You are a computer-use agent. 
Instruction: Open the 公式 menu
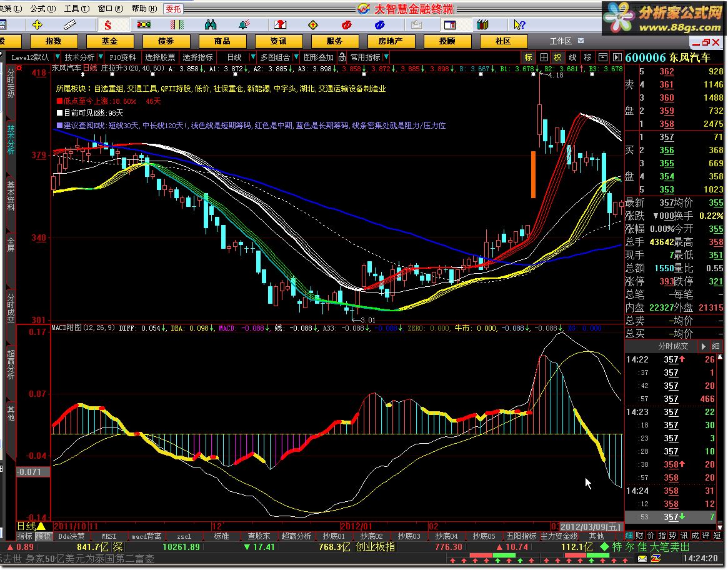pyautogui.click(x=42, y=8)
